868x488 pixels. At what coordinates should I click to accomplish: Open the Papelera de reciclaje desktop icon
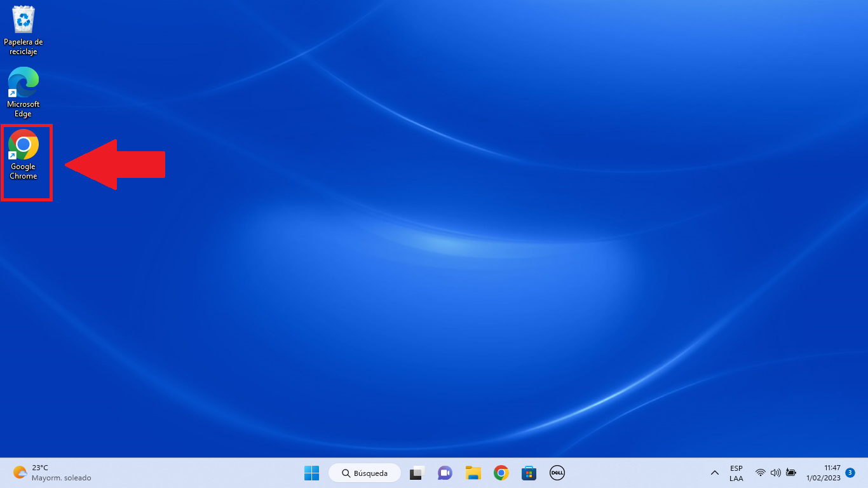pyautogui.click(x=24, y=29)
